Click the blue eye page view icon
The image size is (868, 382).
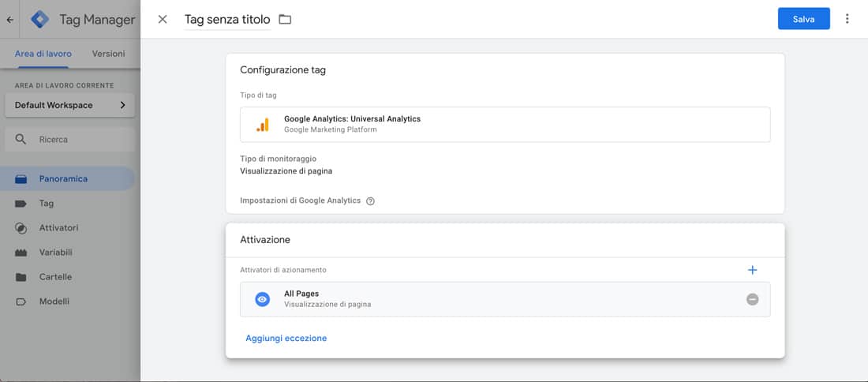(x=263, y=299)
